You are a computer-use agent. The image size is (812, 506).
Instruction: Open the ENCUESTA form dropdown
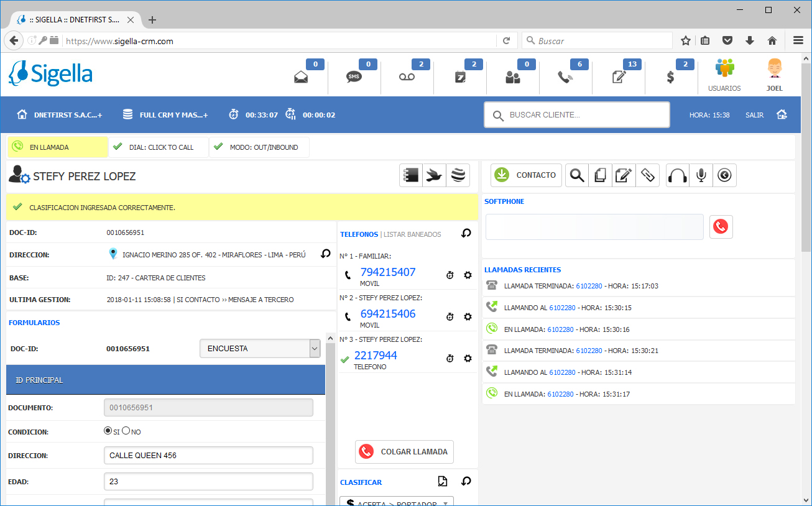pyautogui.click(x=260, y=349)
